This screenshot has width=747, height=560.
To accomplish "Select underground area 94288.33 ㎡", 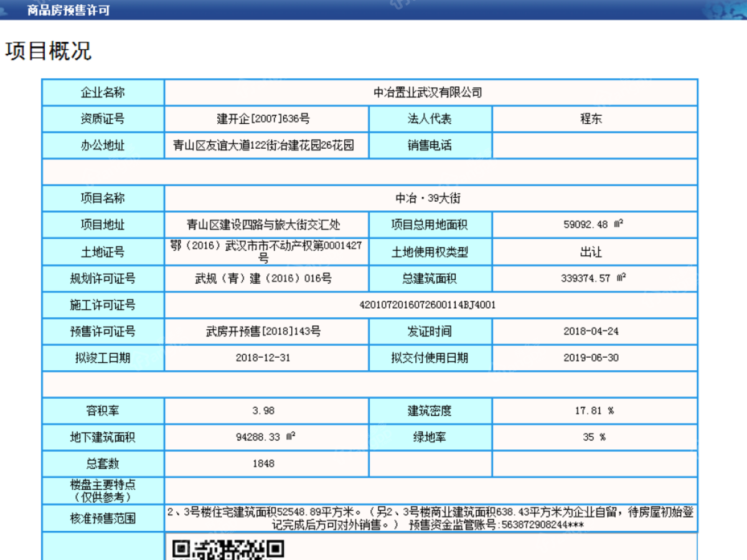I will [x=266, y=437].
